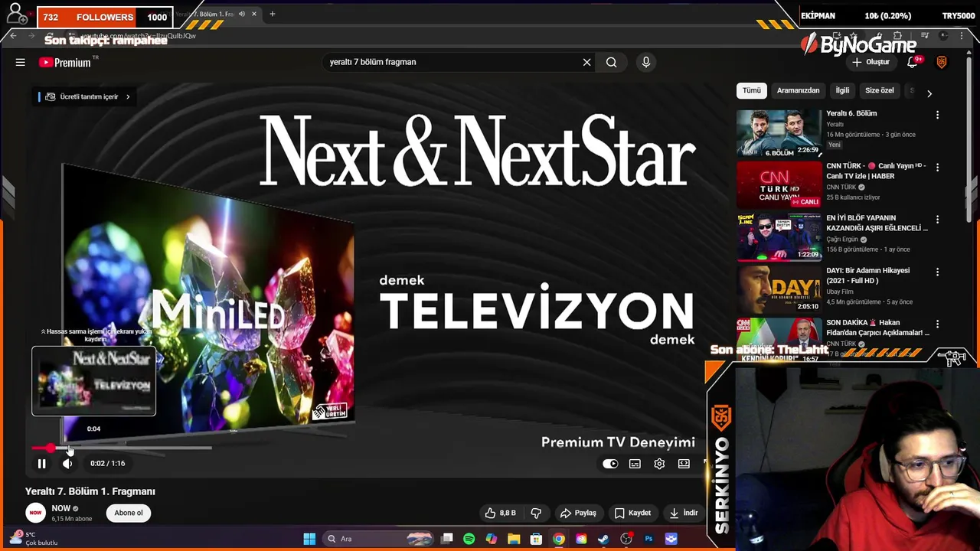Open File Explorer from the taskbar
The image size is (980, 551).
coord(514,539)
